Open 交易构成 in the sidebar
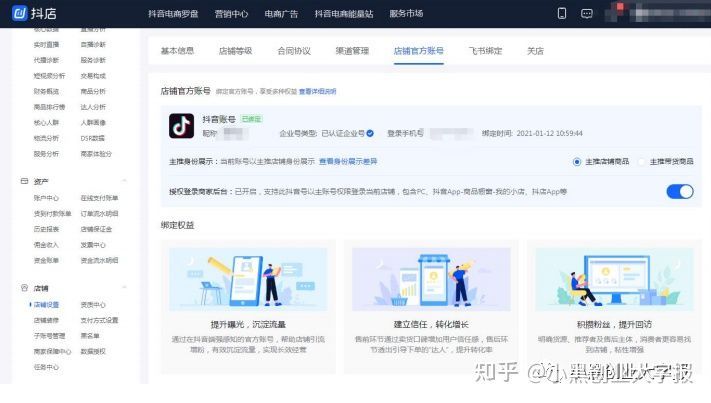The height and width of the screenshot is (403, 711). (93, 76)
